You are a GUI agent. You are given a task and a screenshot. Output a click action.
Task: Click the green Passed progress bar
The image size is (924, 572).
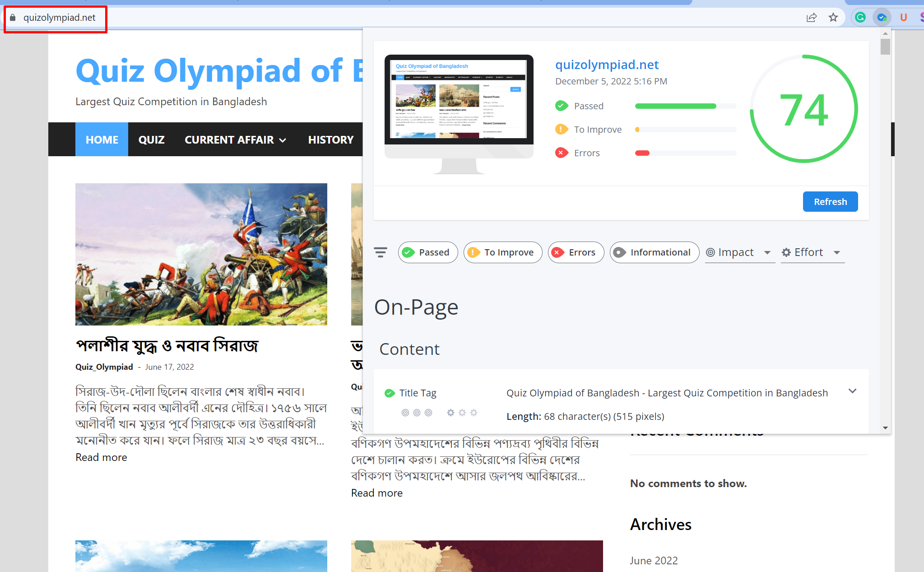point(675,106)
